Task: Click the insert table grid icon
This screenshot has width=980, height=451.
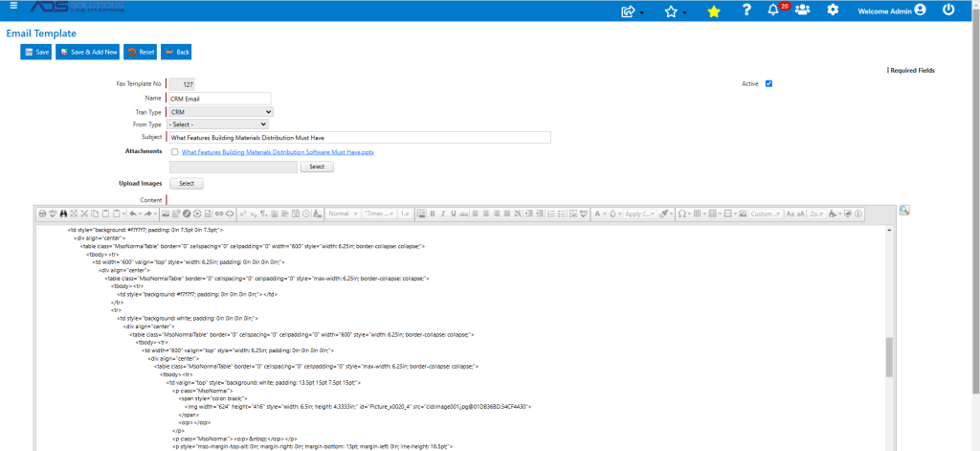Action: (x=697, y=214)
